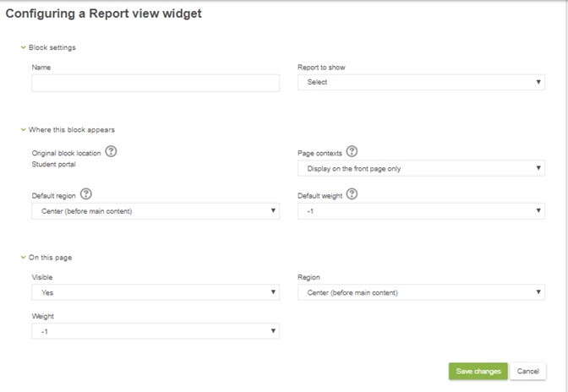Collapse Where this block appears section

click(x=24, y=129)
